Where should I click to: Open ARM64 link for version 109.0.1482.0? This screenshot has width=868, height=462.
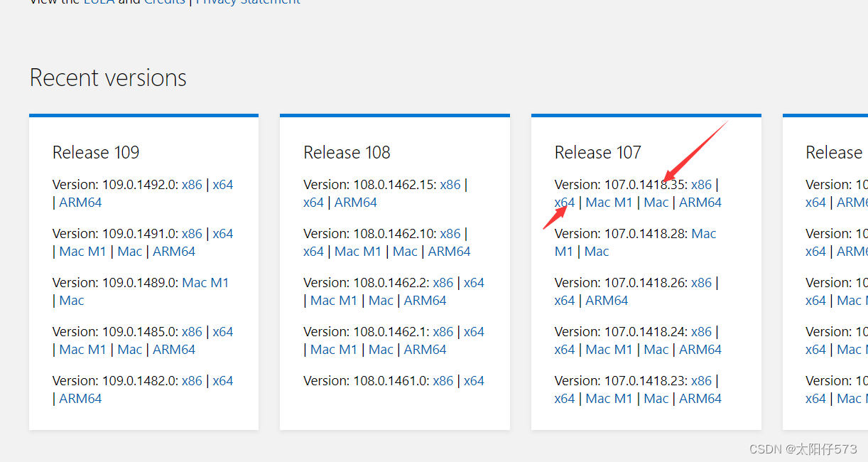(80, 399)
